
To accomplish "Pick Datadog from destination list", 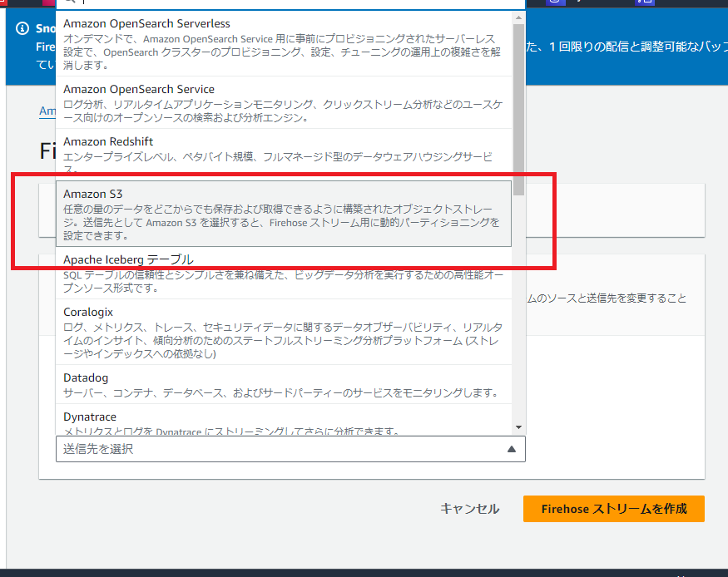I will coord(284,384).
